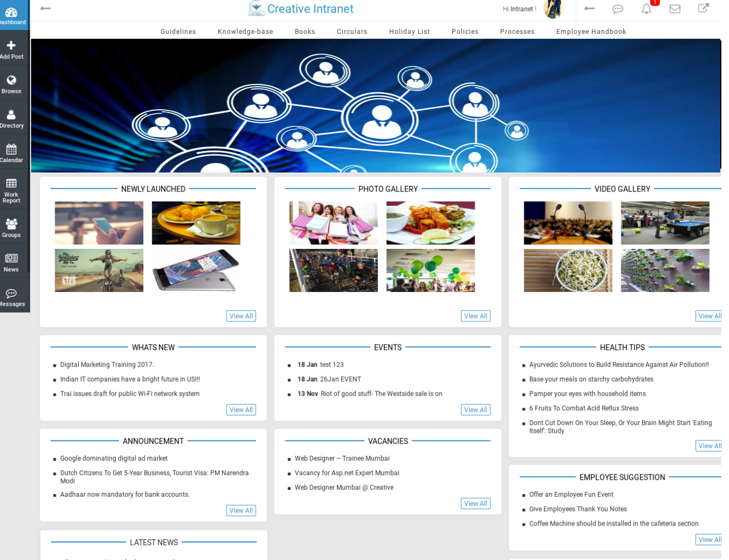The width and height of the screenshot is (729, 560).
Task: Open the Employee Handbook menu item
Action: click(591, 32)
